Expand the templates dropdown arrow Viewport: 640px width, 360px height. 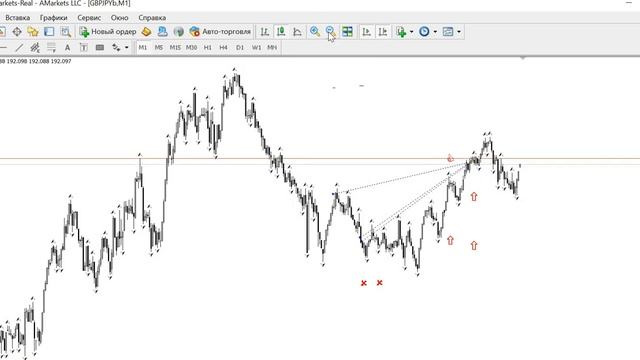459,31
